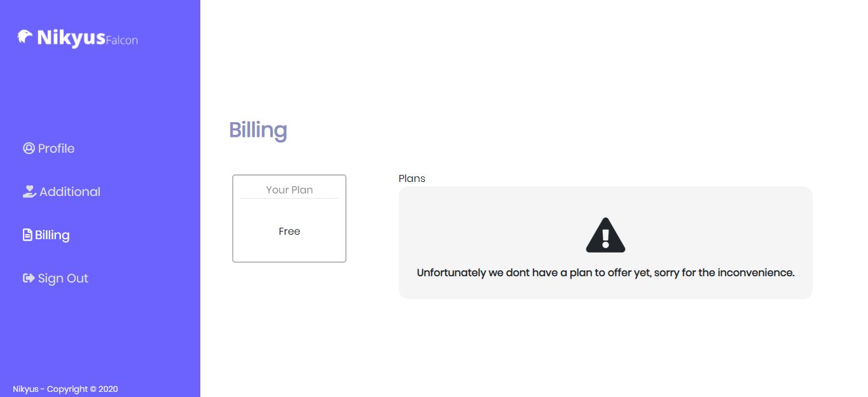Image resolution: width=868 pixels, height=397 pixels.
Task: Click the no-plan-available warning message
Action: coord(605,273)
